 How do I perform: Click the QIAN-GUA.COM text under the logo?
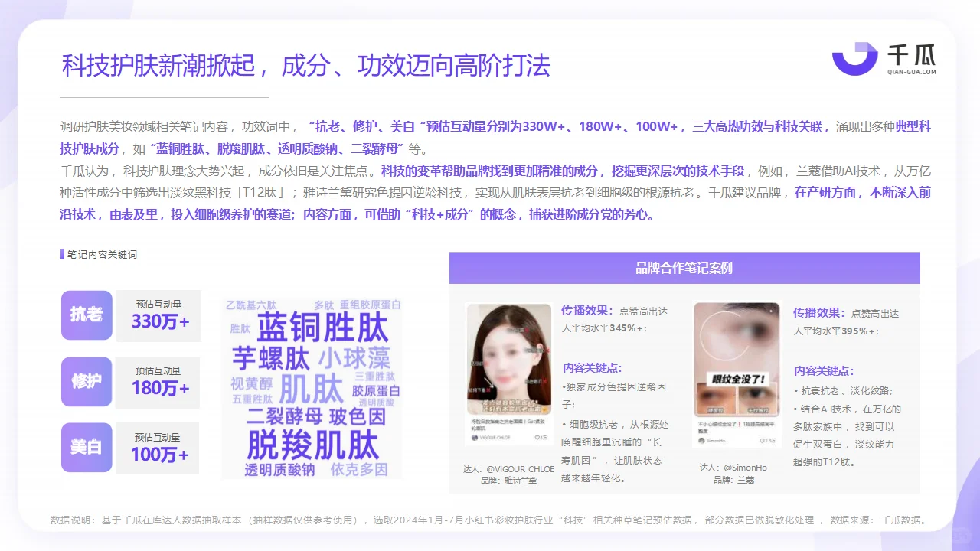point(911,72)
